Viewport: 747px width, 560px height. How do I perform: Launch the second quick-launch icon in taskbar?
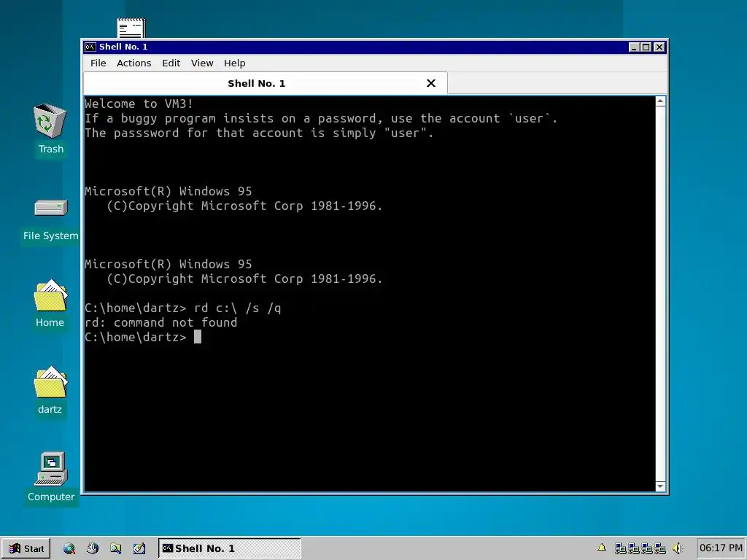[93, 548]
